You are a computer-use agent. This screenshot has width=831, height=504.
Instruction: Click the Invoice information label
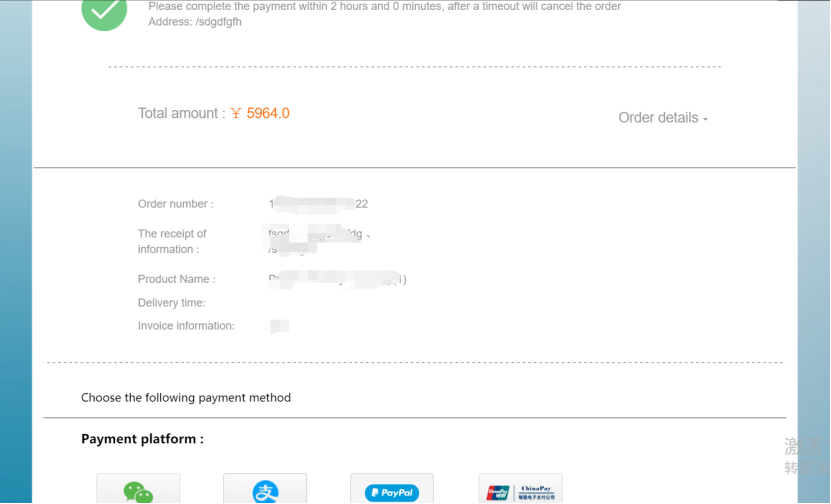[x=186, y=326]
